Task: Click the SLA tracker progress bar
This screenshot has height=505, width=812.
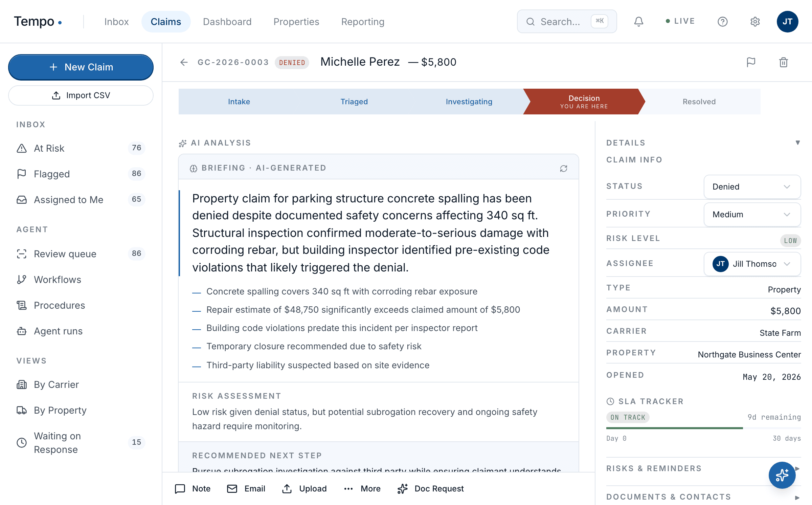Action: tap(703, 428)
